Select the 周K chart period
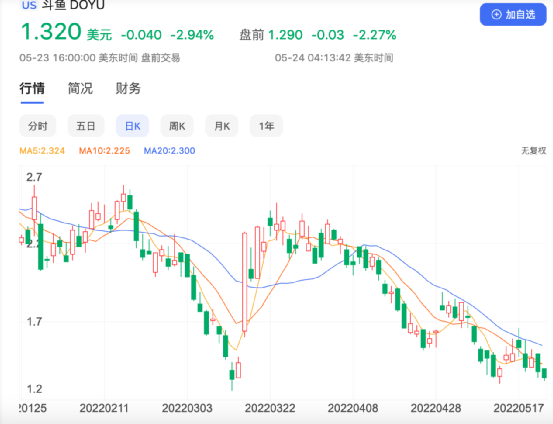553x424 pixels. (177, 126)
